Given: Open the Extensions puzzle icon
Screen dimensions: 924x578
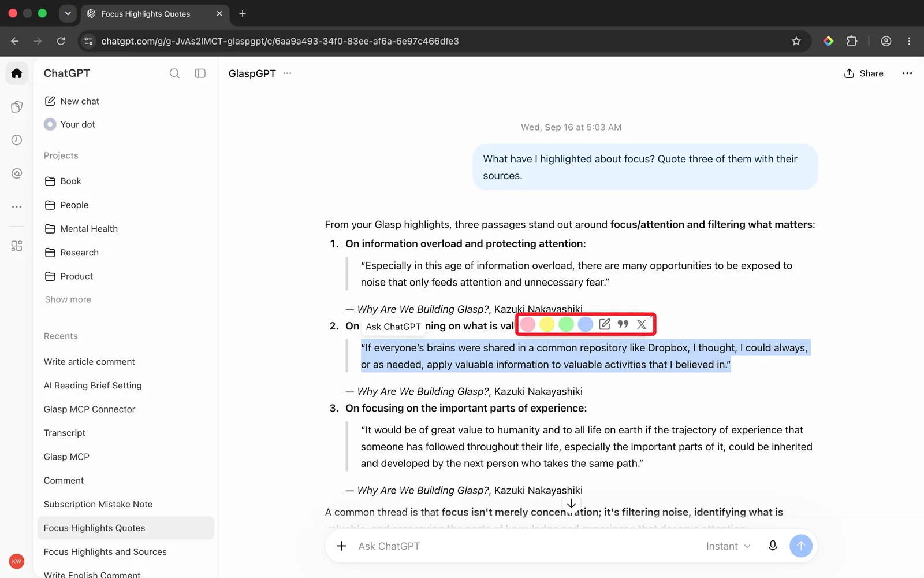Looking at the screenshot, I should click(x=852, y=41).
